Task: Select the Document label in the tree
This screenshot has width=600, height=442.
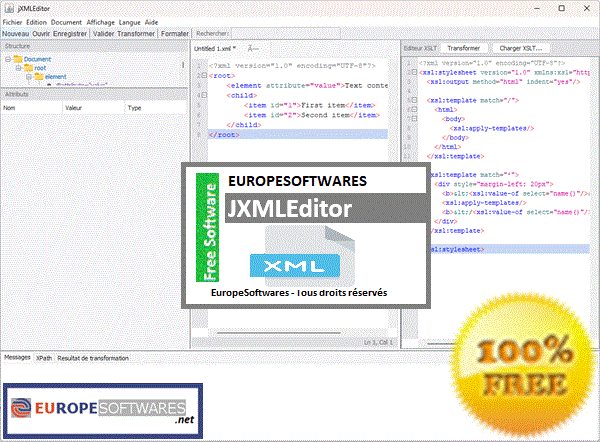Action: click(x=38, y=59)
